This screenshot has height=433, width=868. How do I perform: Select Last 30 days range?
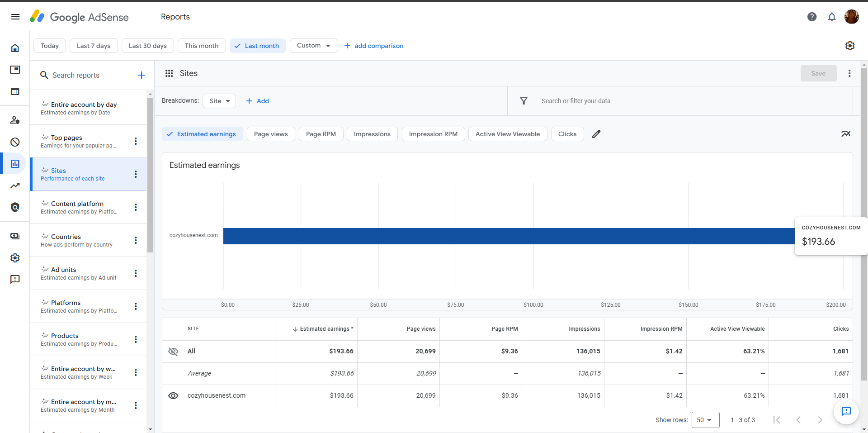click(x=148, y=46)
